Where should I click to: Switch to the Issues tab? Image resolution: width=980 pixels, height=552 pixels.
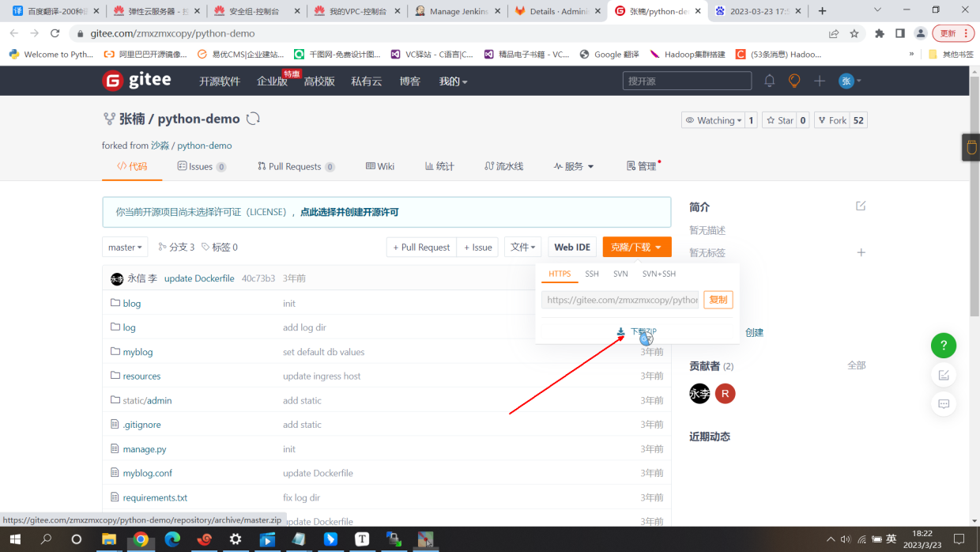pos(202,166)
